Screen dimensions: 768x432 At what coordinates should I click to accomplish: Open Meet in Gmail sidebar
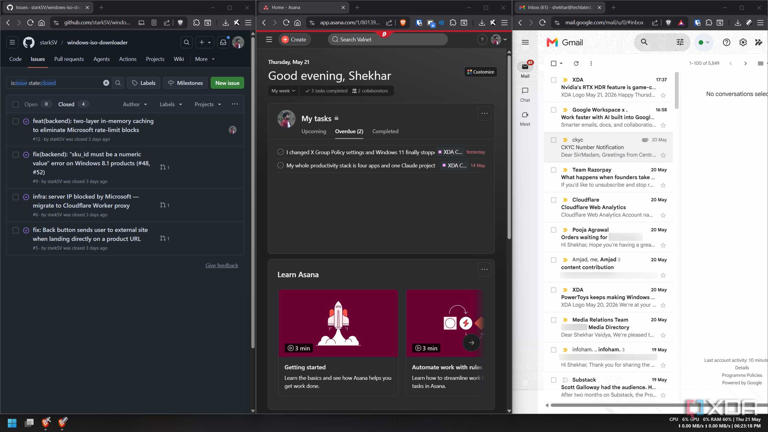pos(525,118)
